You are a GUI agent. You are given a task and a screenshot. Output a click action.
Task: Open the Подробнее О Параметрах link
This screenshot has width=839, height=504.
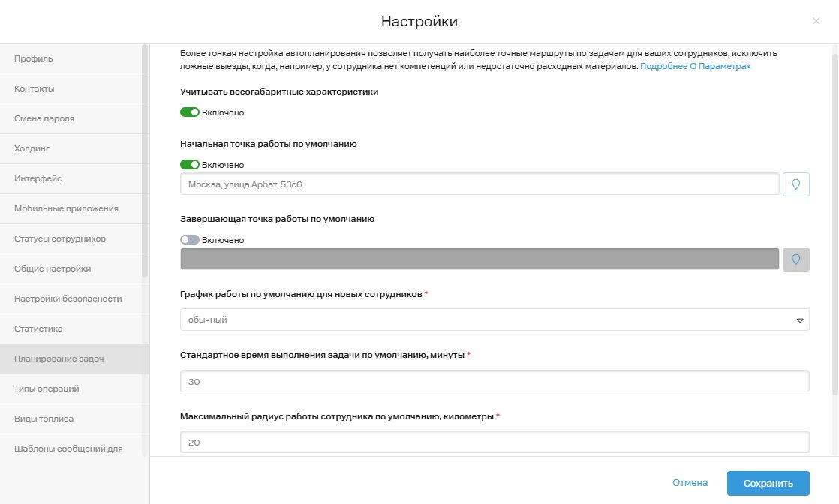(695, 66)
